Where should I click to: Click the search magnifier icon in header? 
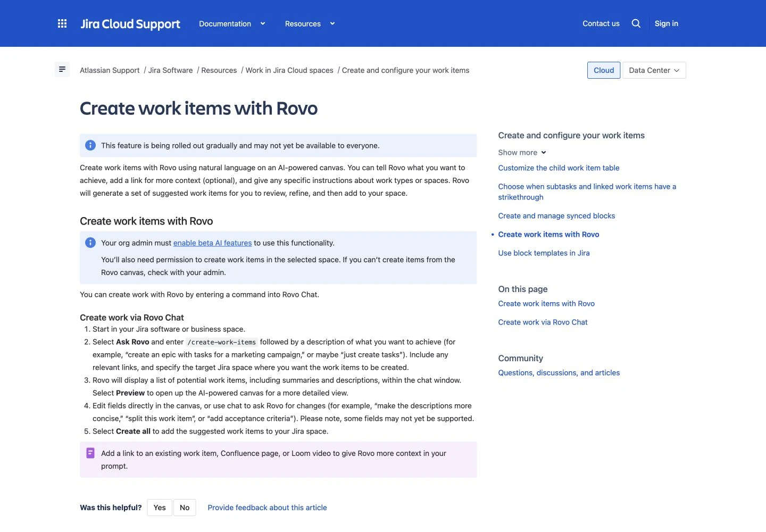636,23
